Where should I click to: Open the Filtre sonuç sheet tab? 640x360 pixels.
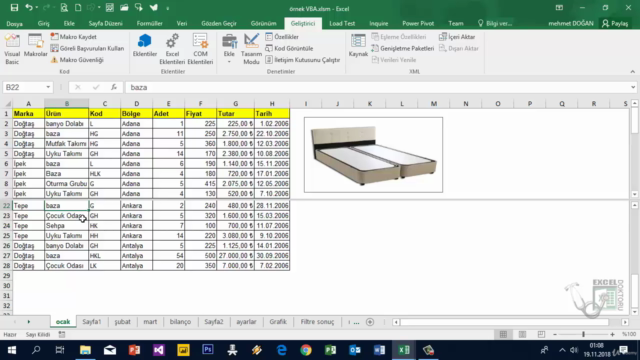317,322
